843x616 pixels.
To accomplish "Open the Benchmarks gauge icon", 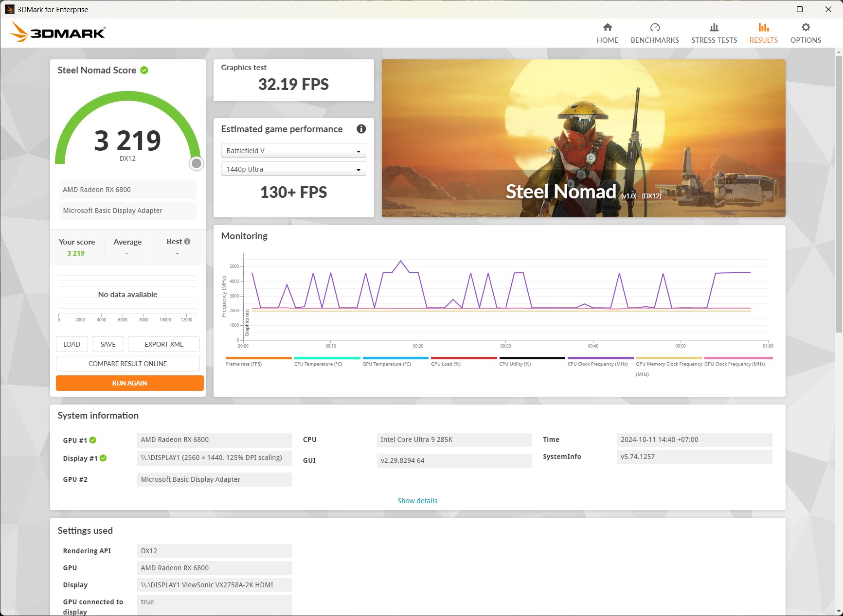I will click(x=654, y=28).
